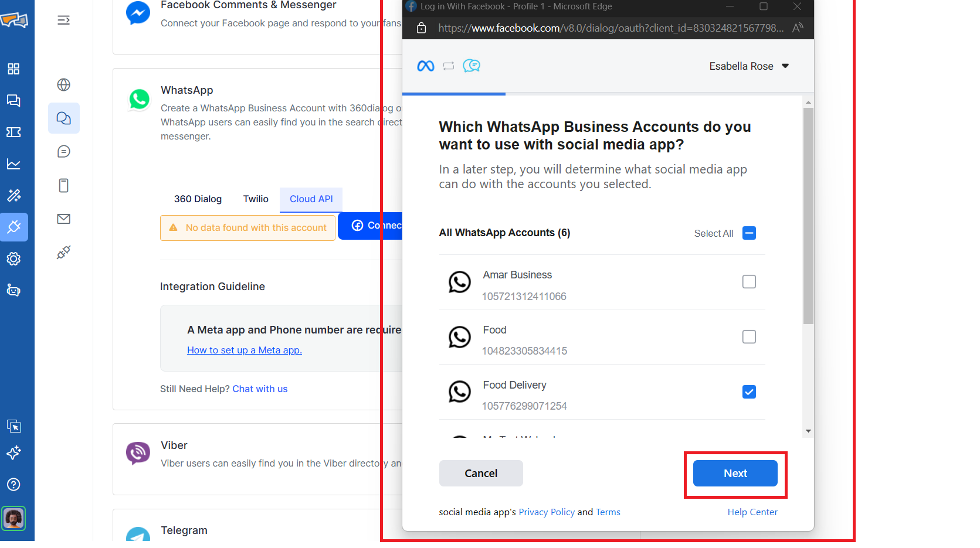Click the sparkle AI icon in sidebar
980x548 pixels.
click(x=13, y=452)
